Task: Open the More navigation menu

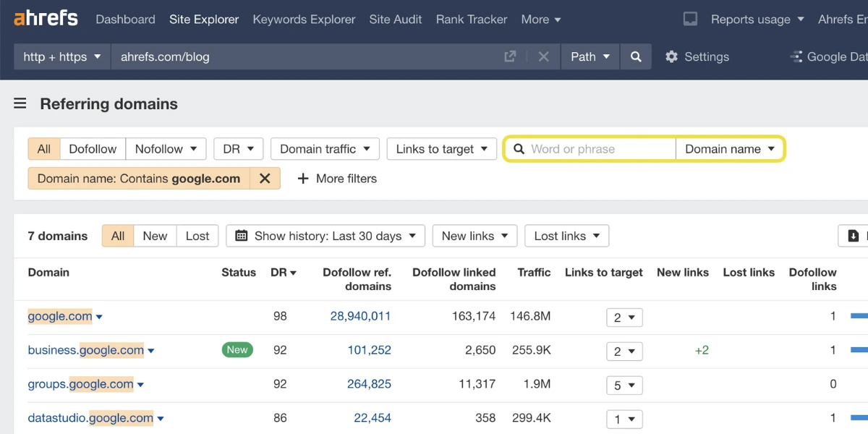Action: [x=541, y=20]
